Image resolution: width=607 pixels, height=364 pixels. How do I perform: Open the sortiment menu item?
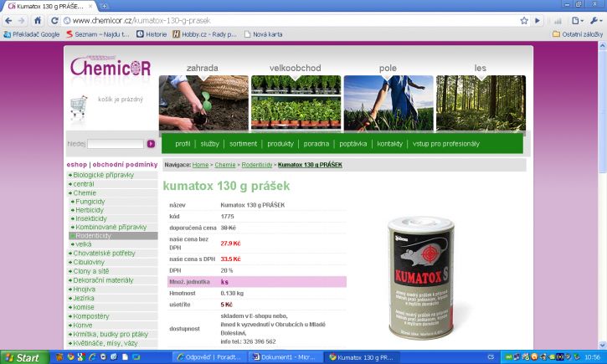click(x=243, y=144)
